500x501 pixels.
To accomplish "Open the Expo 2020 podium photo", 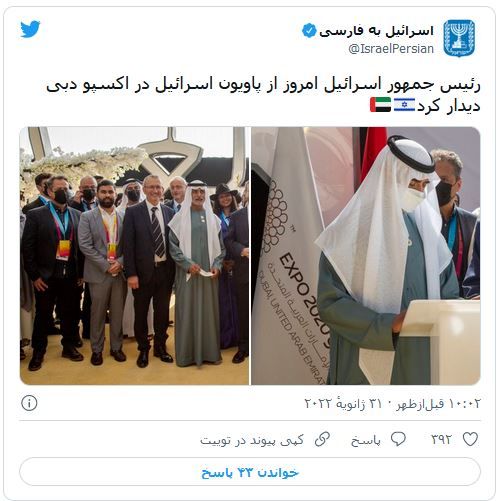I will (366, 256).
